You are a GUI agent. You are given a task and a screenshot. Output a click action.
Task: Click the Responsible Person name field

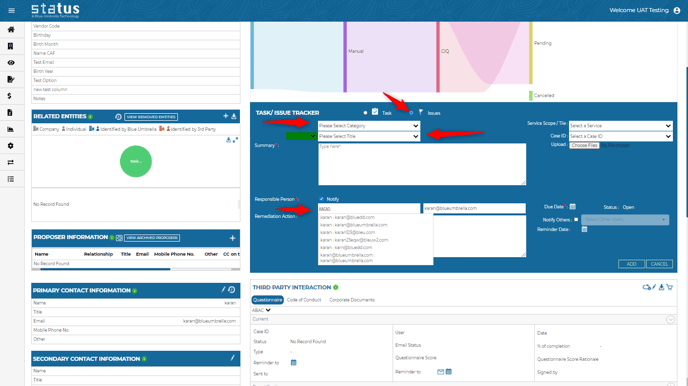point(369,208)
